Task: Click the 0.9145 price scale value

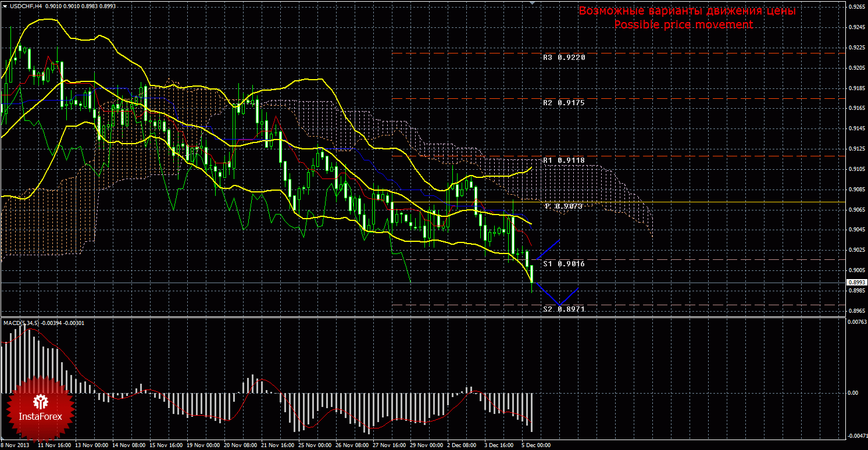Action: point(856,128)
